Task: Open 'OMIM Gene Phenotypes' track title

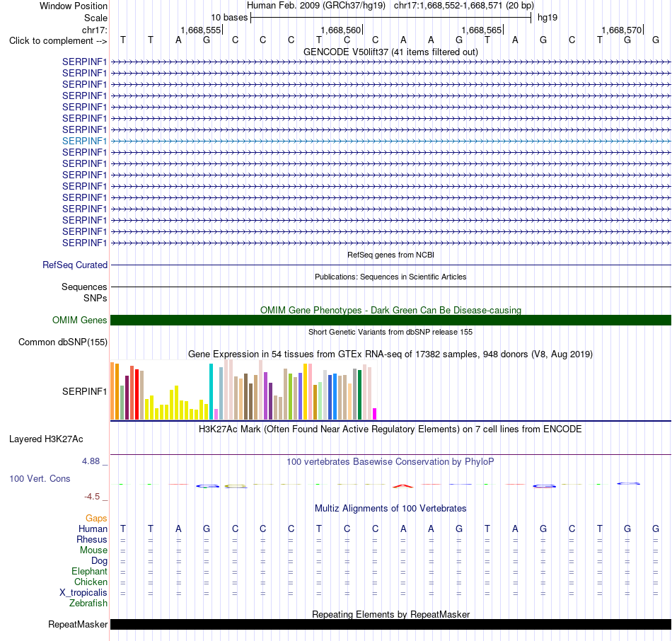Action: 390,310
